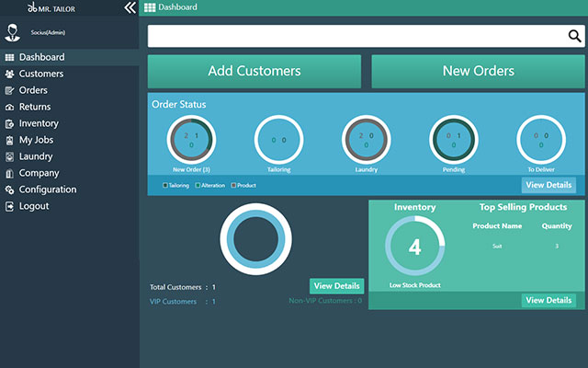The width and height of the screenshot is (588, 368).
Task: Click the Add Customers button
Action: (x=254, y=71)
